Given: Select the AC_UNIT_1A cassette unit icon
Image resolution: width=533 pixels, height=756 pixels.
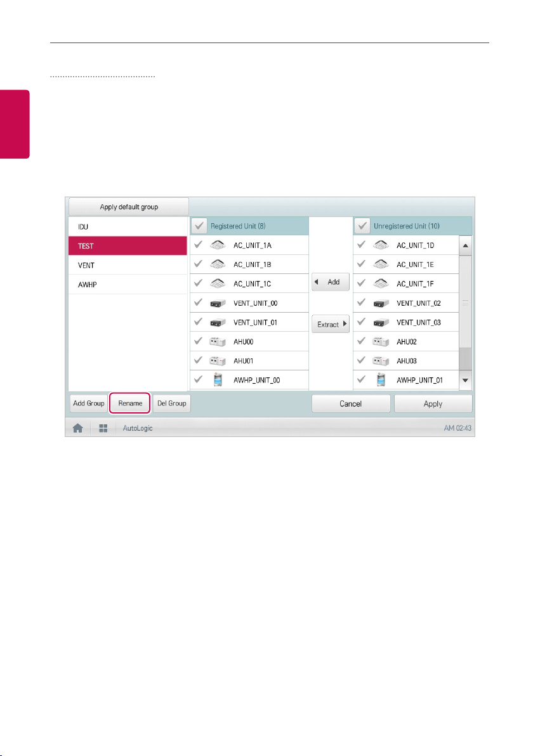Looking at the screenshot, I should pyautogui.click(x=218, y=245).
